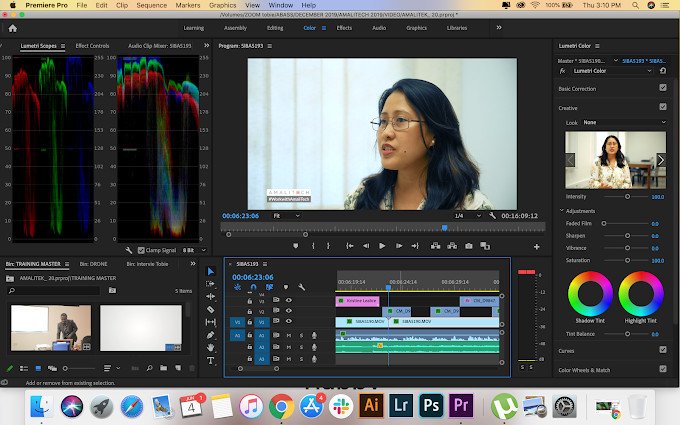
Task: Switch to the Effects workspace tab
Action: [x=343, y=28]
